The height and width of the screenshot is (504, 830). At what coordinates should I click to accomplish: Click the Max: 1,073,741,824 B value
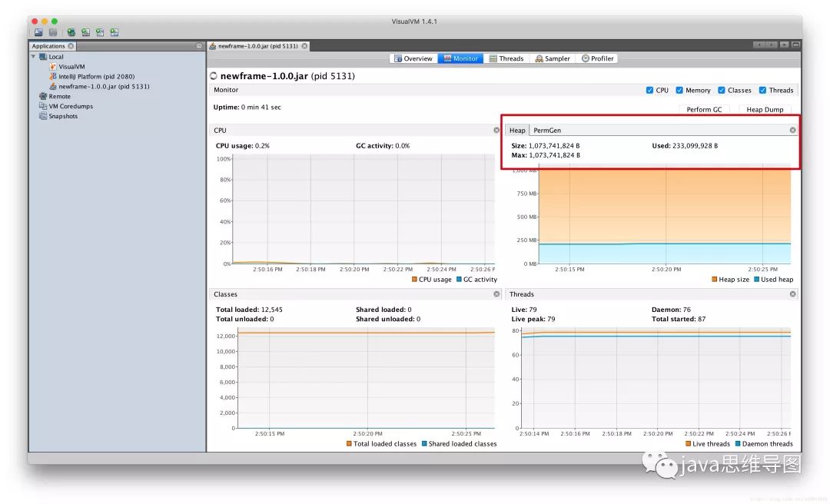[x=546, y=155]
